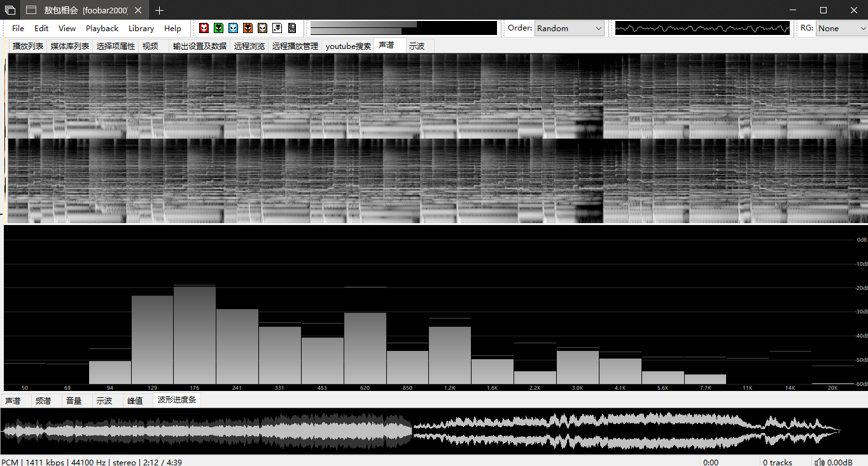
Task: Expand the Order dropdown set to Random
Action: click(x=569, y=28)
